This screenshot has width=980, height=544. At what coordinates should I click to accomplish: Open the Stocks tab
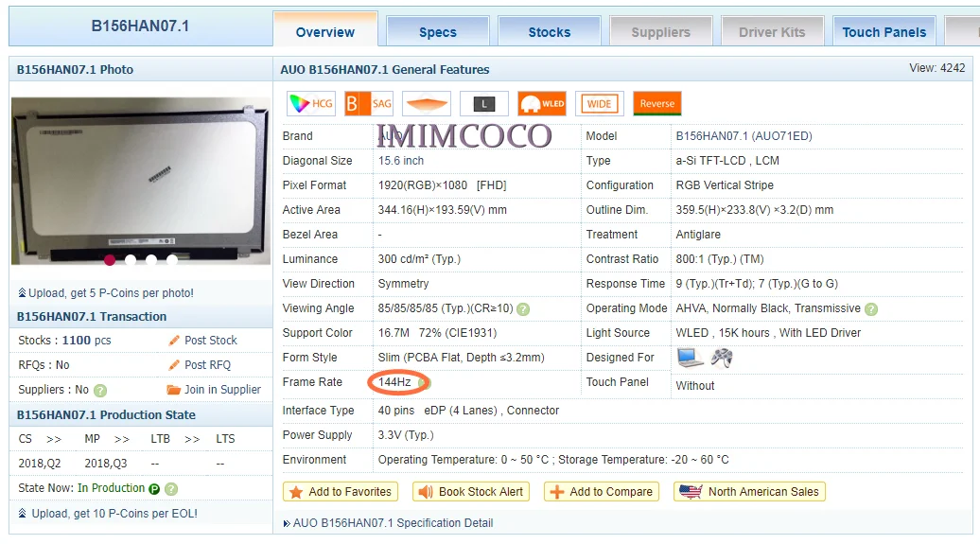point(550,32)
